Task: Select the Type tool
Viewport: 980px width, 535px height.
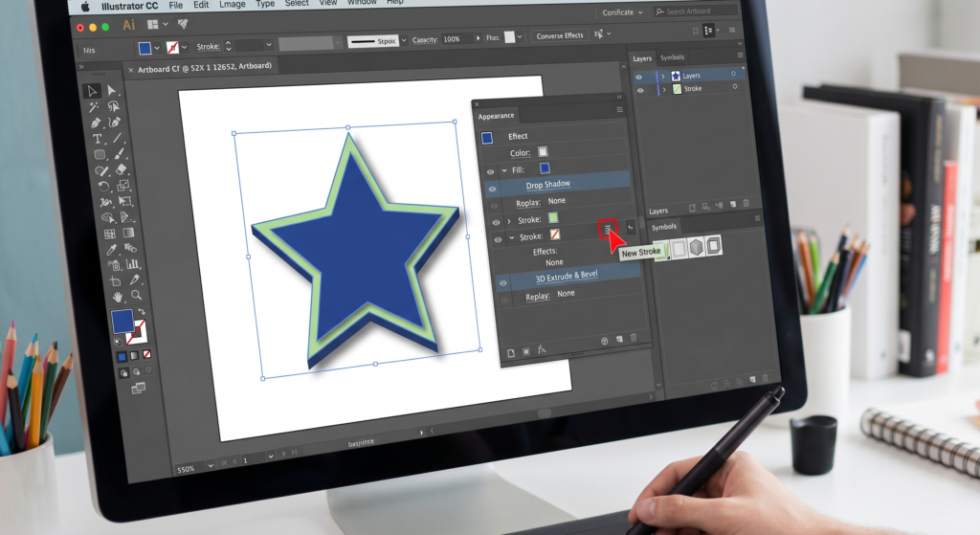Action: [97, 139]
